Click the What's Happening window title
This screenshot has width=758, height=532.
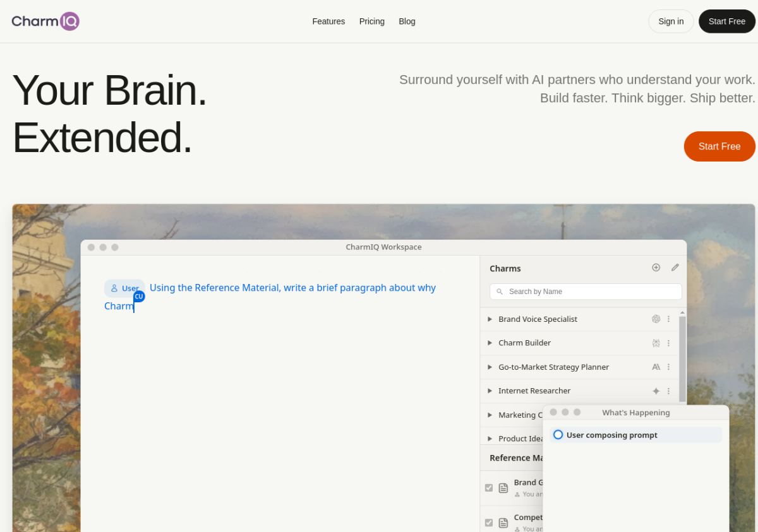tap(636, 413)
